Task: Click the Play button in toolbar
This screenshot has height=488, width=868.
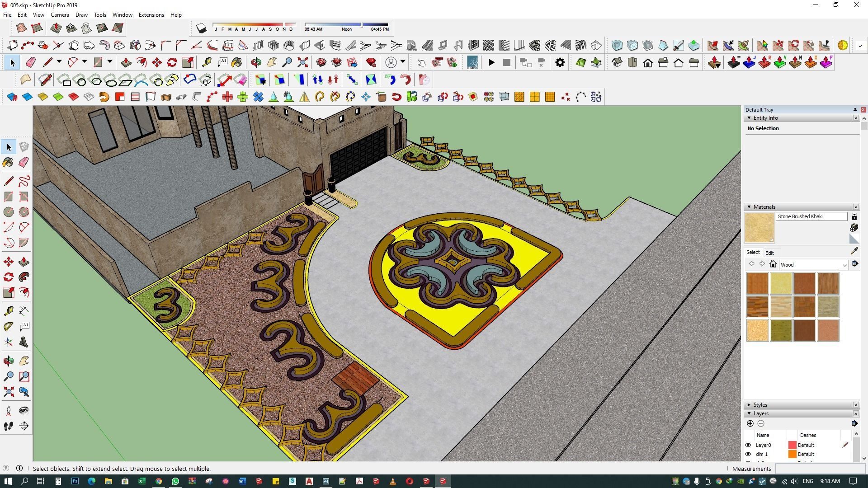Action: (x=491, y=62)
